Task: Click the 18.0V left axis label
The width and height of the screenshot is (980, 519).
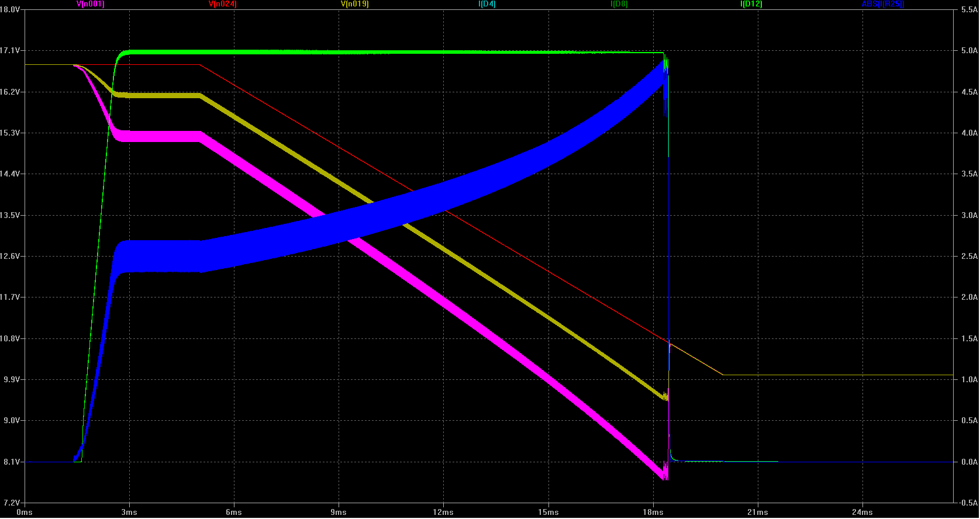Action: point(10,10)
